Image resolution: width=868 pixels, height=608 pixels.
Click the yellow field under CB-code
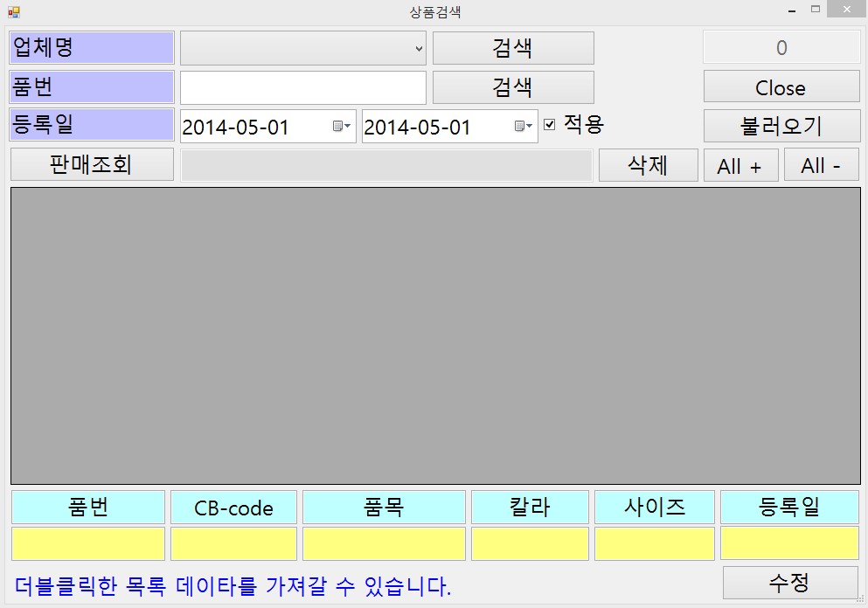tap(233, 543)
